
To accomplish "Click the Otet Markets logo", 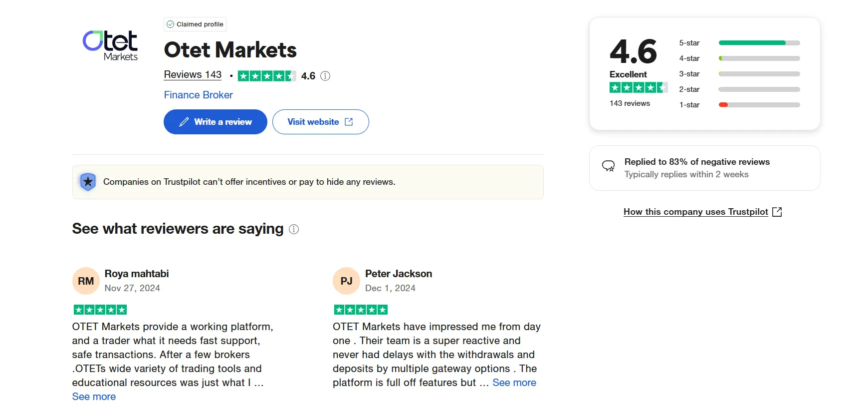I will tap(110, 45).
